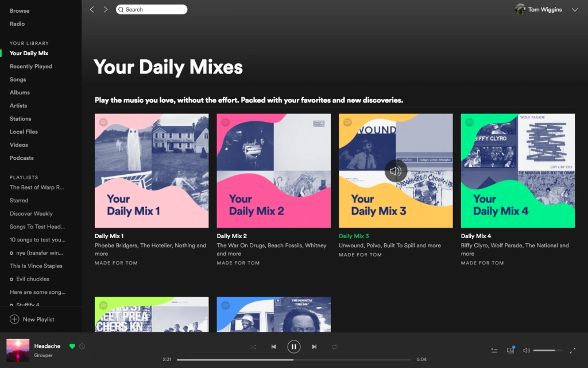Image resolution: width=588 pixels, height=368 pixels.
Task: Toggle repeat mode
Action: tap(335, 347)
